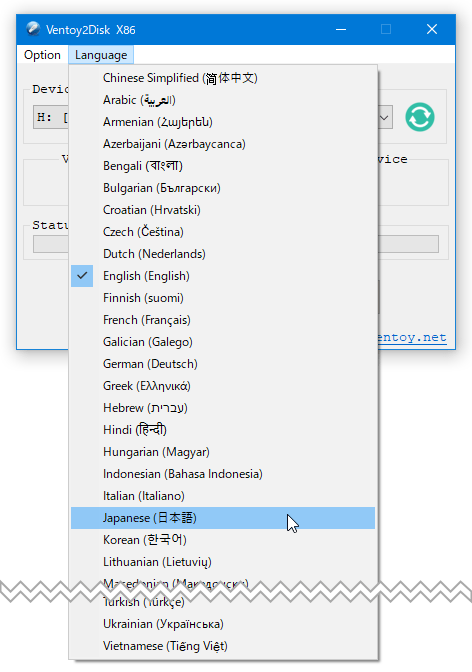Choose Chinese Simplified language
The width and height of the screenshot is (472, 672).
point(223,78)
